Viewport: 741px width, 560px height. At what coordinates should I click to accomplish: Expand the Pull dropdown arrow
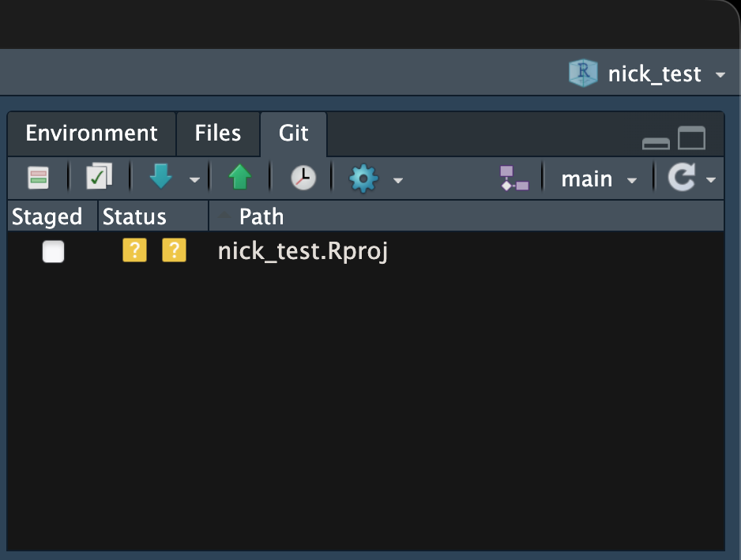coord(194,180)
